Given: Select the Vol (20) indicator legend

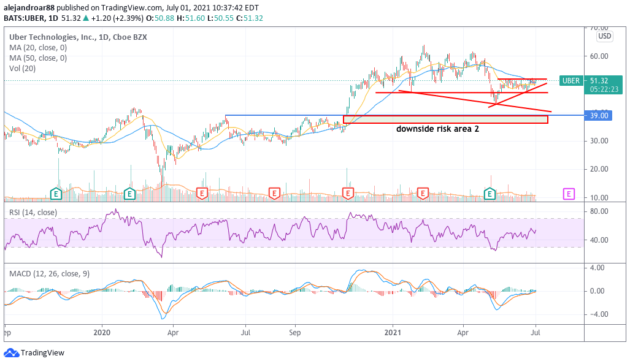Looking at the screenshot, I should (x=23, y=69).
